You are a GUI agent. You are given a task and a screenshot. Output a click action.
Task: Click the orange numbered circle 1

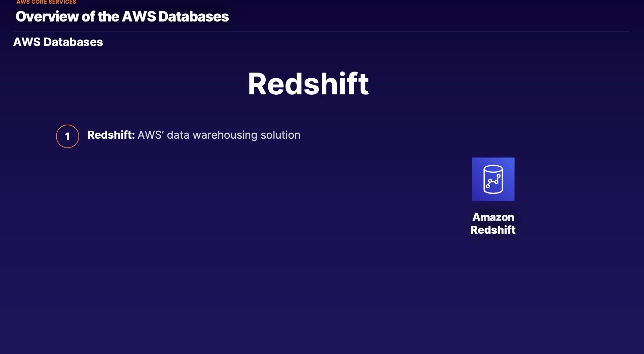[67, 136]
